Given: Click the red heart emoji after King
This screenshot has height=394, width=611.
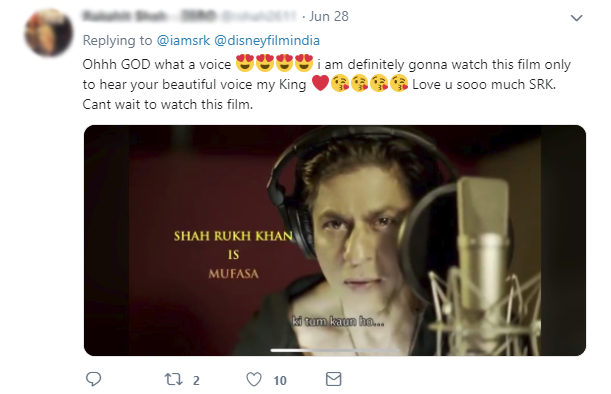Looking at the screenshot, I should [x=320, y=83].
